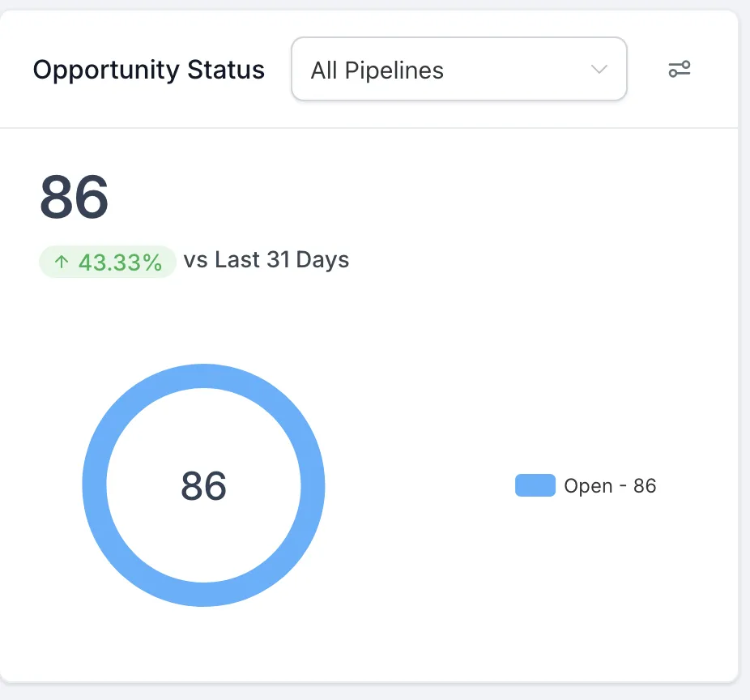
Task: Expand the All Pipelines dropdown
Action: pyautogui.click(x=458, y=70)
